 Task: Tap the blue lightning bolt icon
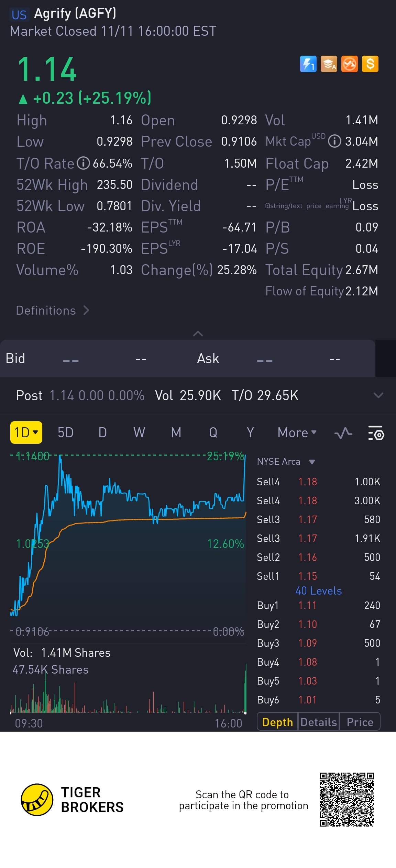[308, 64]
